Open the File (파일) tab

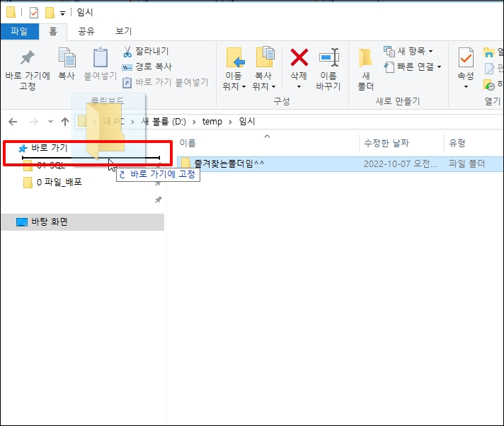(x=20, y=31)
